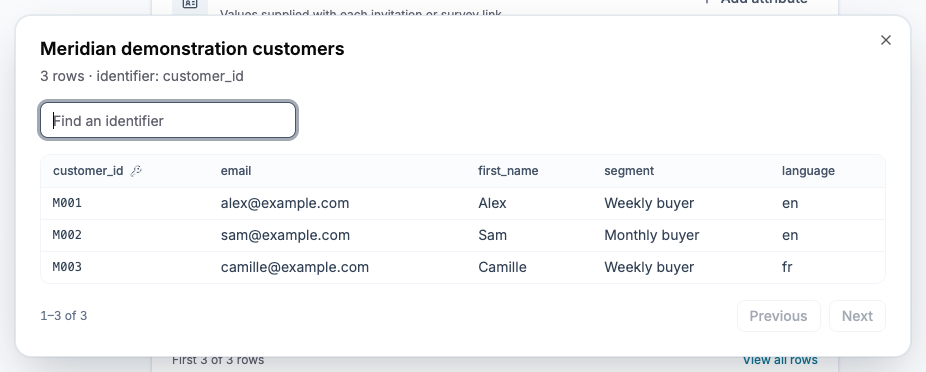This screenshot has width=926, height=372.
Task: Click the fr language cell
Action: (x=787, y=267)
